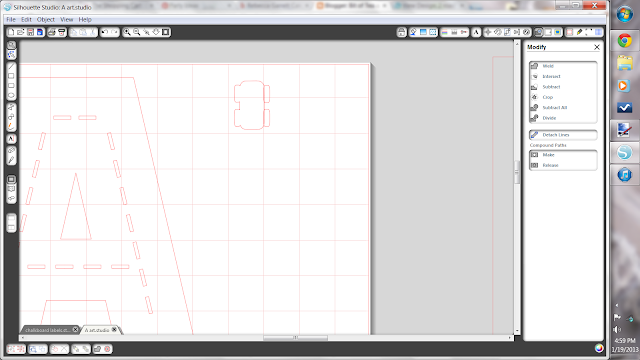Open the Fill Color panel icon
Screen dimensions: 640x360
click(x=413, y=32)
